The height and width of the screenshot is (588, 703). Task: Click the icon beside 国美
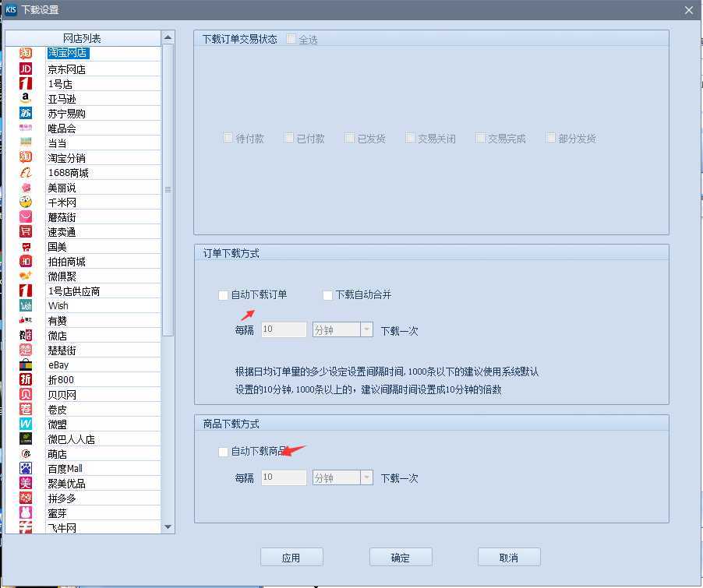click(x=26, y=247)
